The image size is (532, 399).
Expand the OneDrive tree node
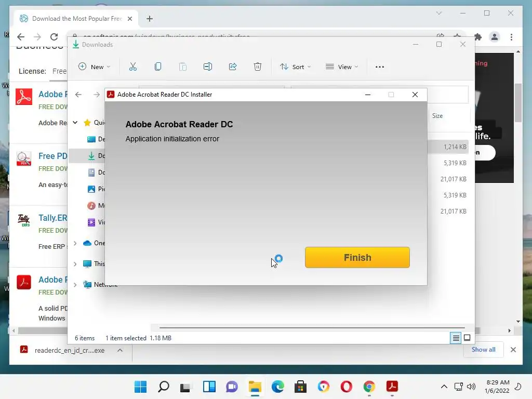pyautogui.click(x=75, y=243)
